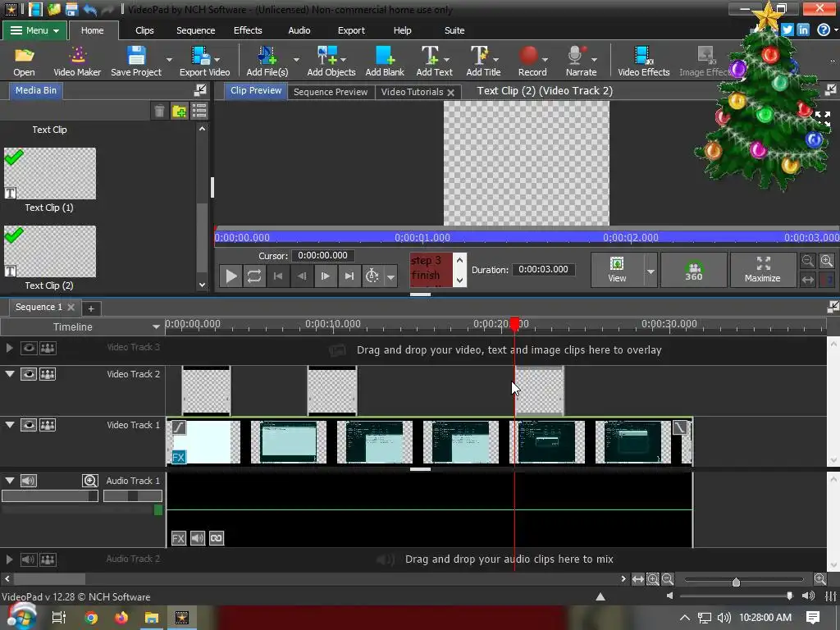Delete selected item with Media Bin trash icon
840x630 pixels.
click(159, 112)
